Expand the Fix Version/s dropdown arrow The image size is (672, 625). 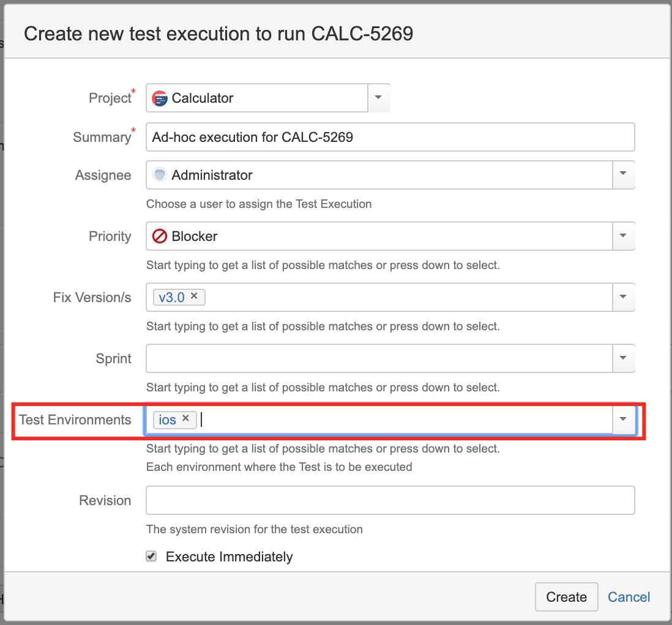point(623,297)
